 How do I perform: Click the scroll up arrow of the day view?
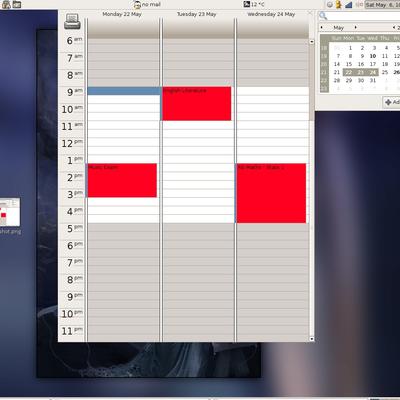click(x=312, y=42)
